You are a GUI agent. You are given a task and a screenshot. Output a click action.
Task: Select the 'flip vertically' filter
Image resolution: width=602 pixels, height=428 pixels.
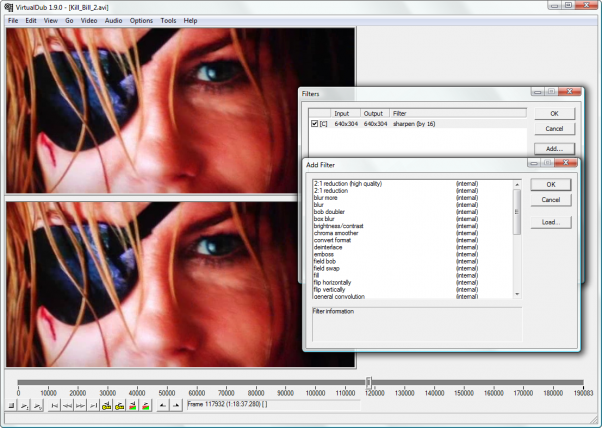point(413,289)
